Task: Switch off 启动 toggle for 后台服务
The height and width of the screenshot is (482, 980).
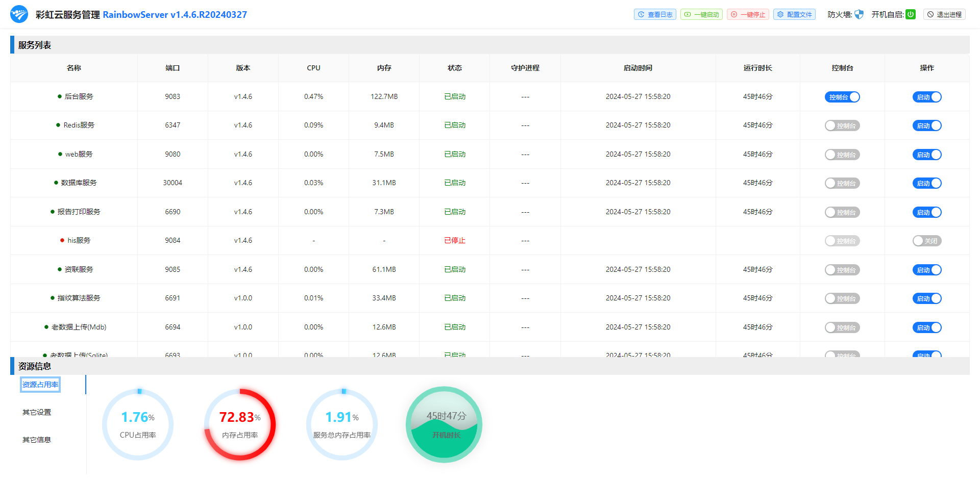Action: pos(927,97)
